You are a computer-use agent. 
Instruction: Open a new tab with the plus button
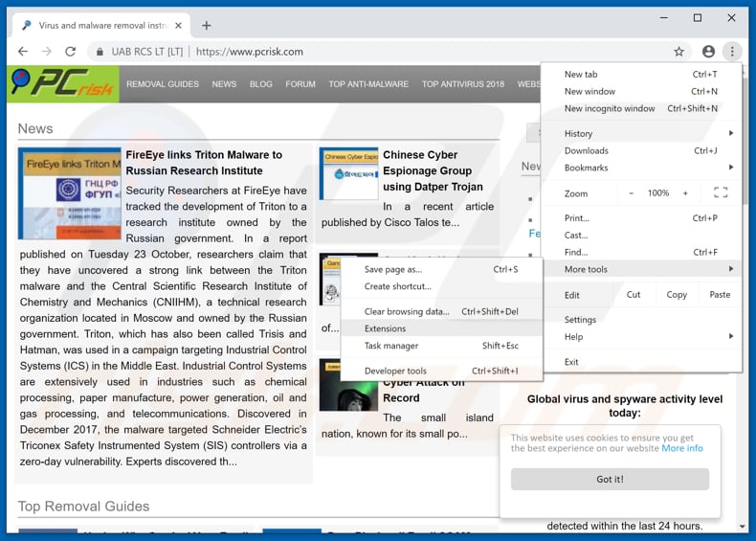pyautogui.click(x=207, y=25)
